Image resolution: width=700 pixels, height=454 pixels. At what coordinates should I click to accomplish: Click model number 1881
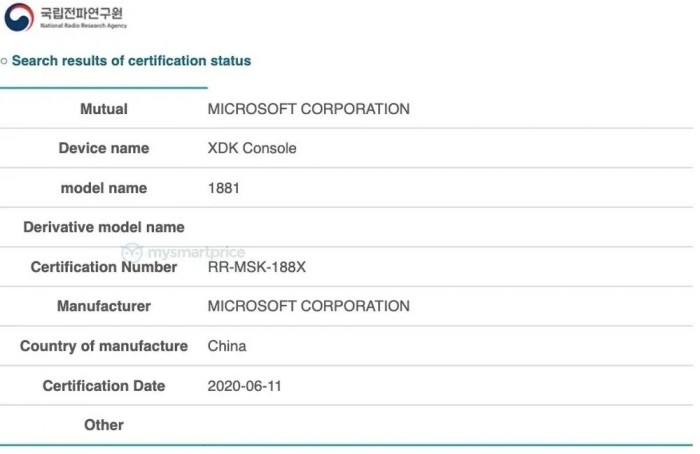(x=224, y=188)
